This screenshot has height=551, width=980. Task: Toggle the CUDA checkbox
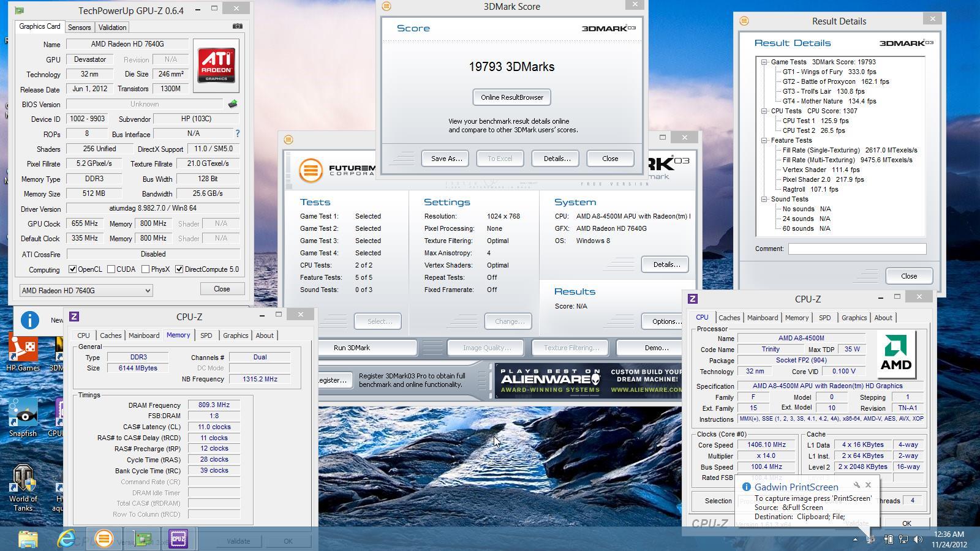click(x=111, y=269)
